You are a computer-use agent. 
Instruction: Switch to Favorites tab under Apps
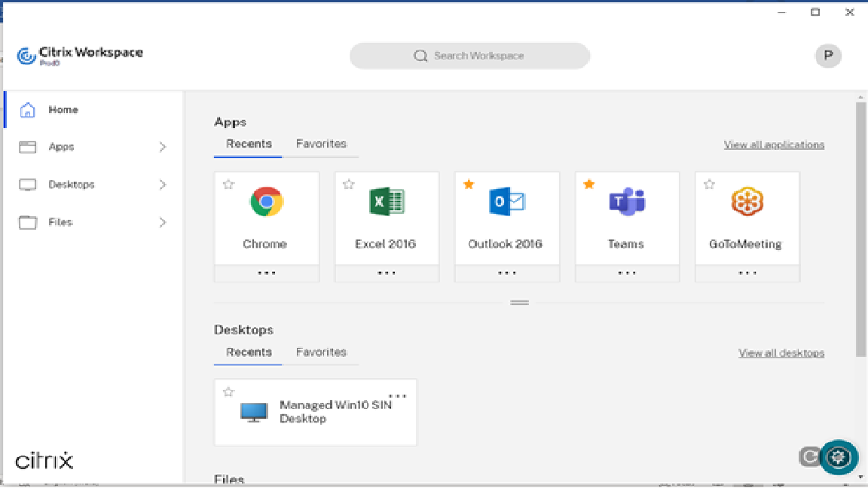[x=321, y=144]
